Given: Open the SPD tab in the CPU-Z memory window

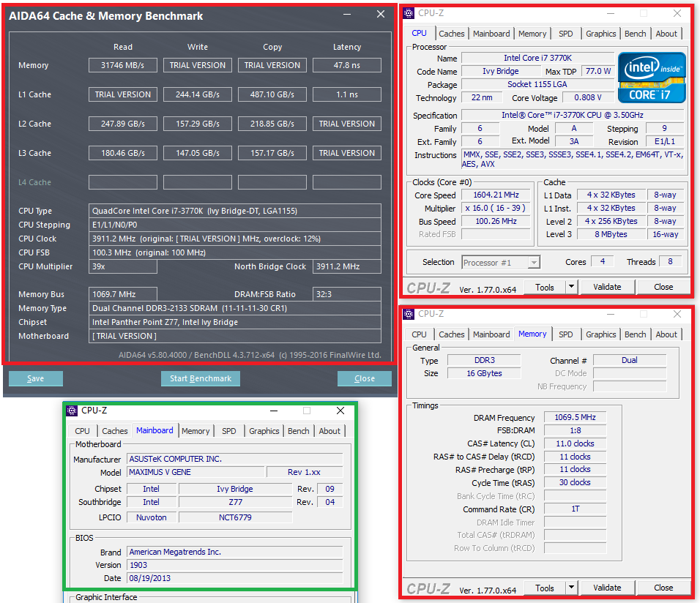Looking at the screenshot, I should click(566, 334).
